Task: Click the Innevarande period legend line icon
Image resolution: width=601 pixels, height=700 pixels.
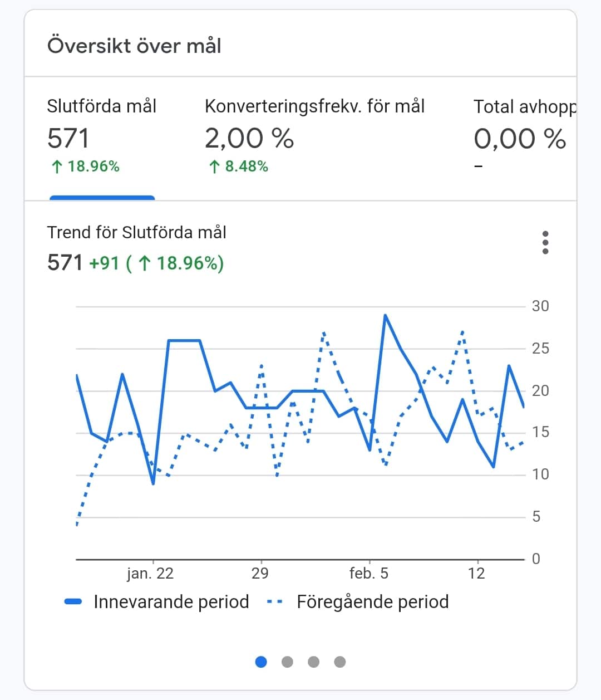Action: (x=73, y=601)
